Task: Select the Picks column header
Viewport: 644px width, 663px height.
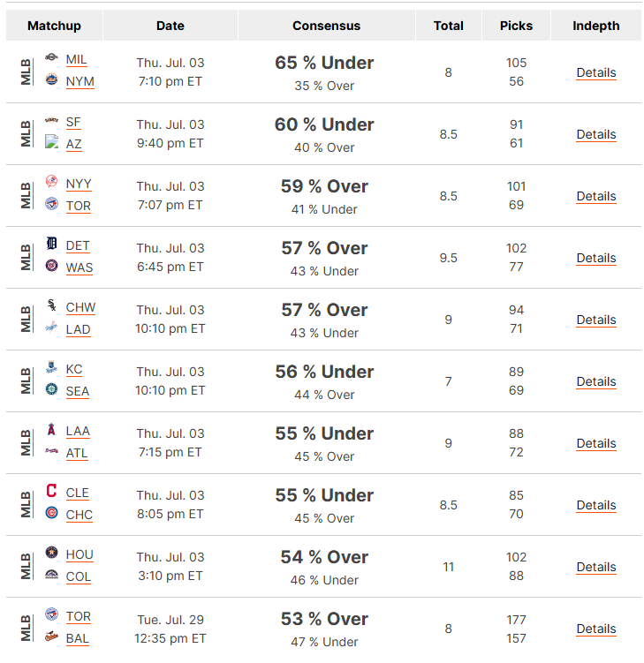Action: click(x=516, y=26)
